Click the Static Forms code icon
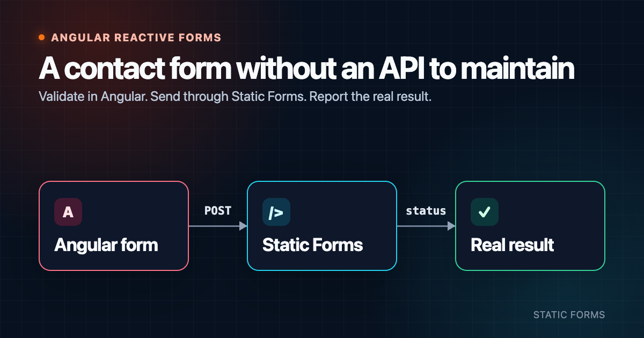The image size is (644, 338). click(276, 212)
